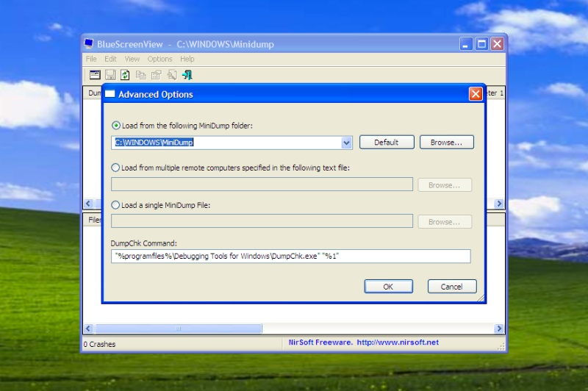This screenshot has height=391, width=588.
Task: Confirm the dialog with OK
Action: click(x=388, y=287)
